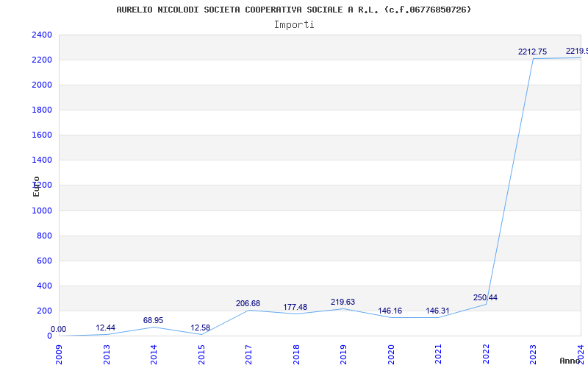
Task: Click the Euro y-axis title
Action: 36,187
